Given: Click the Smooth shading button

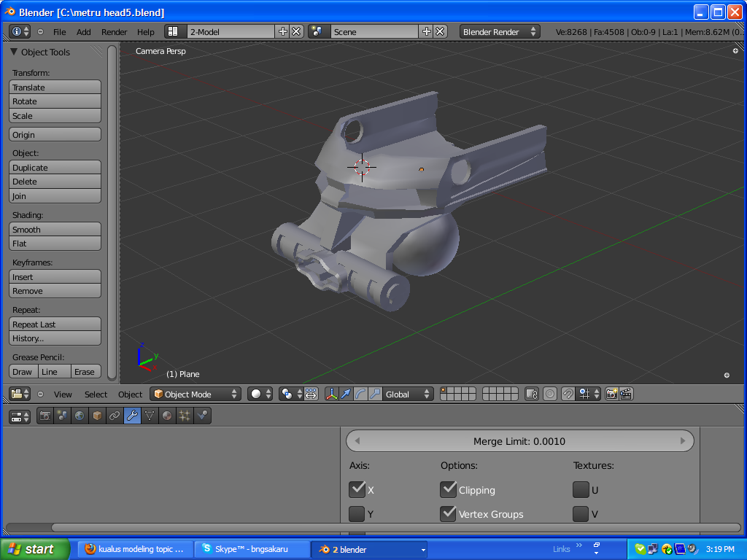Looking at the screenshot, I should (55, 230).
